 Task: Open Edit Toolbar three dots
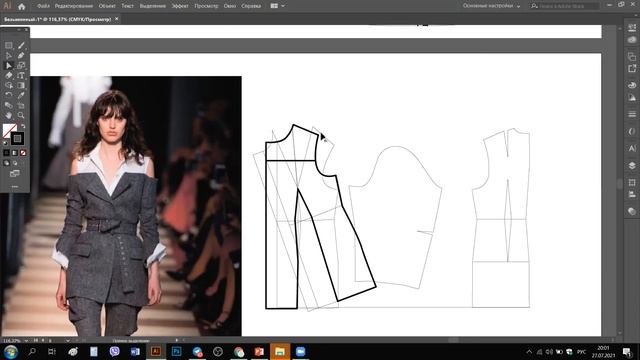coord(15,187)
